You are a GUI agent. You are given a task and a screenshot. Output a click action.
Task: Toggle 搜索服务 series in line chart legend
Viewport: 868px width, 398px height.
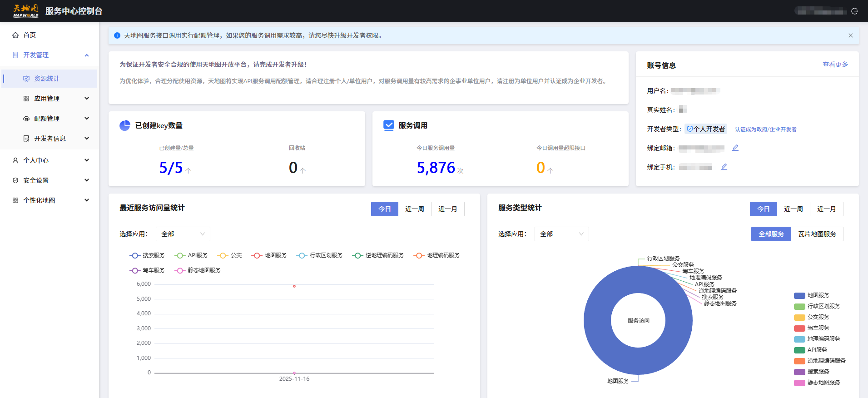coord(147,255)
